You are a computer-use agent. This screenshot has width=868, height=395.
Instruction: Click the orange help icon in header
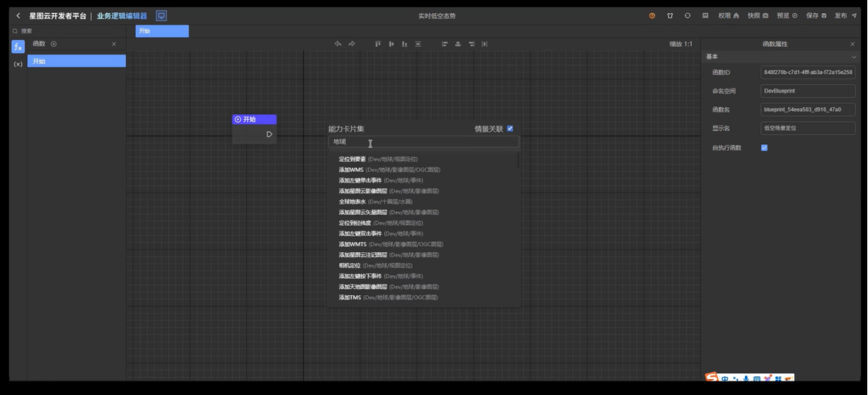point(652,16)
